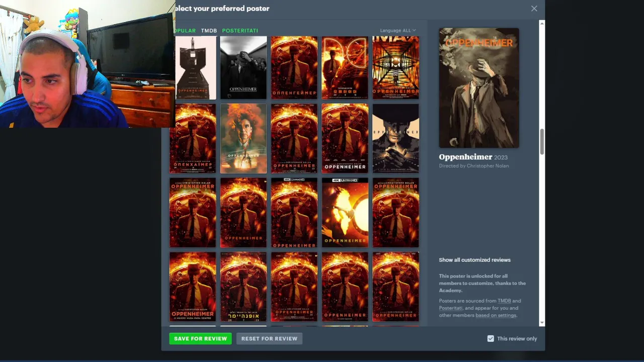The width and height of the screenshot is (644, 362).
Task: Click the RESET FOR REVIEW button
Action: click(269, 338)
